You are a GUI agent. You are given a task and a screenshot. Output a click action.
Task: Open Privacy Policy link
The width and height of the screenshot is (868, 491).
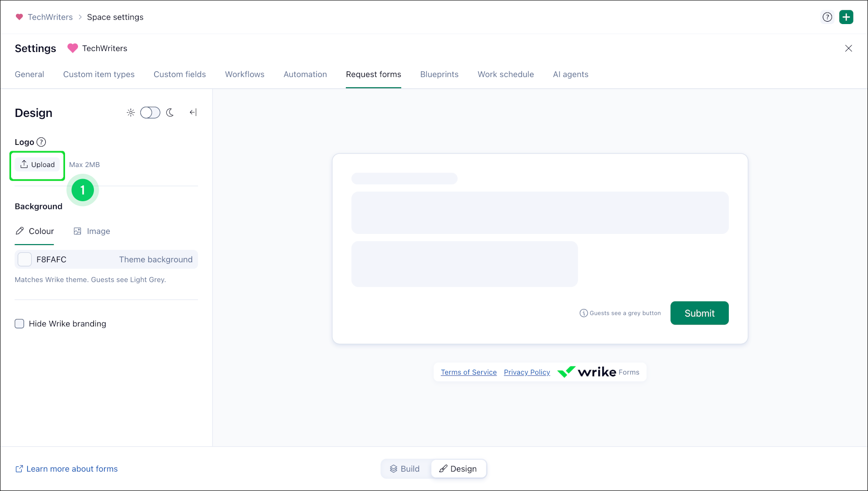(x=527, y=372)
